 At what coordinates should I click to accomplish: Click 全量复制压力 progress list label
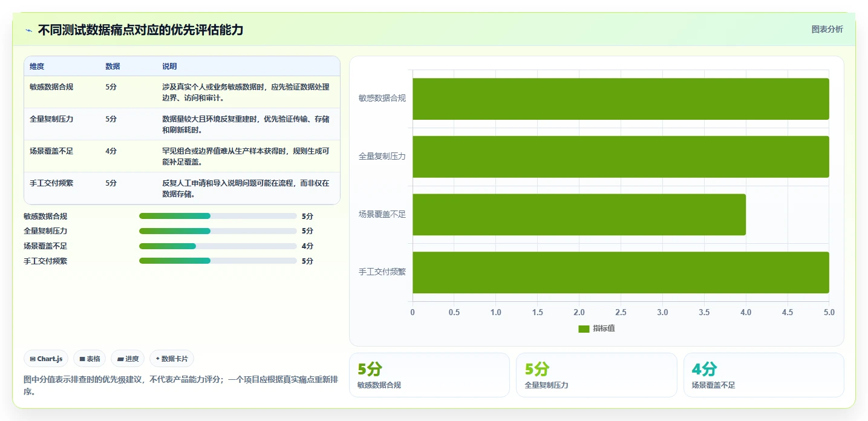pyautogui.click(x=45, y=231)
